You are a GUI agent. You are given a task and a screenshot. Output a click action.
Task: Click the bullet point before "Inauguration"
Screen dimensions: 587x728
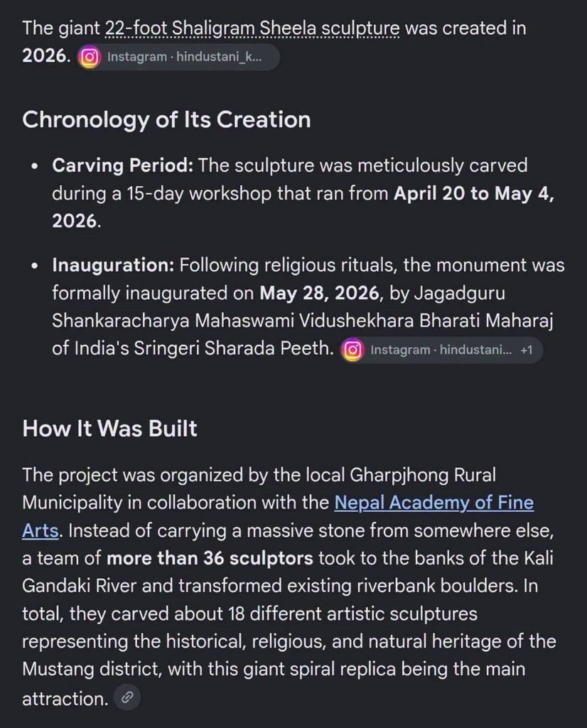click(34, 266)
